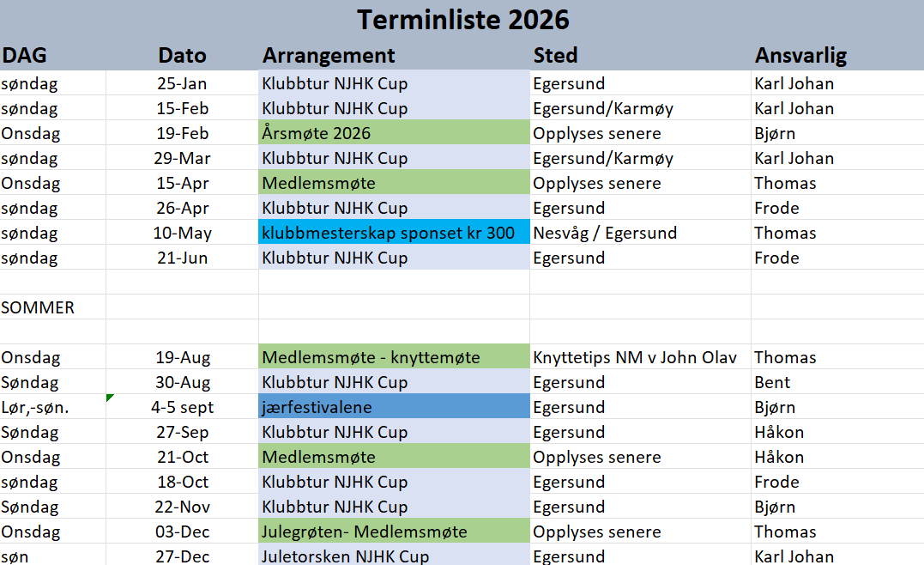Select the SOMMER row label
924x565 pixels.
(38, 307)
